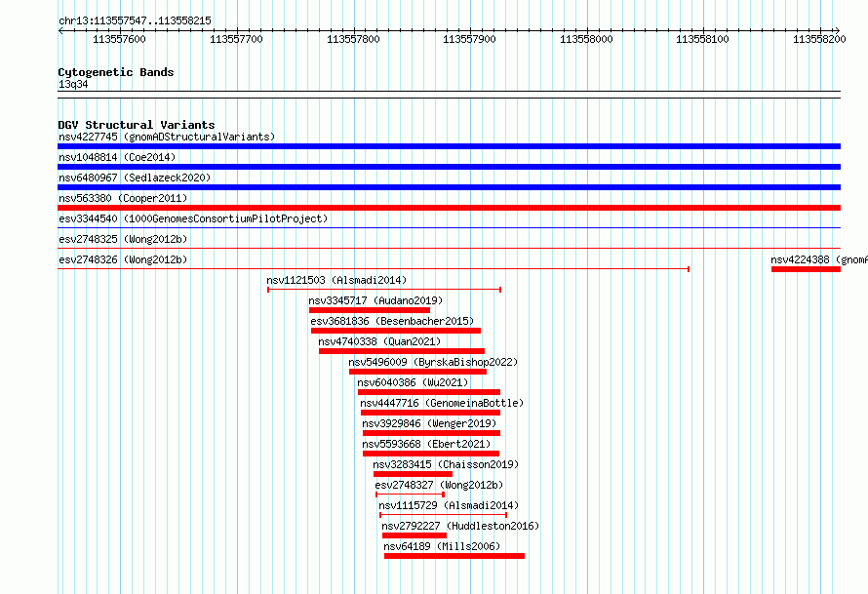Select the red bar under nsv2792227

click(x=414, y=535)
